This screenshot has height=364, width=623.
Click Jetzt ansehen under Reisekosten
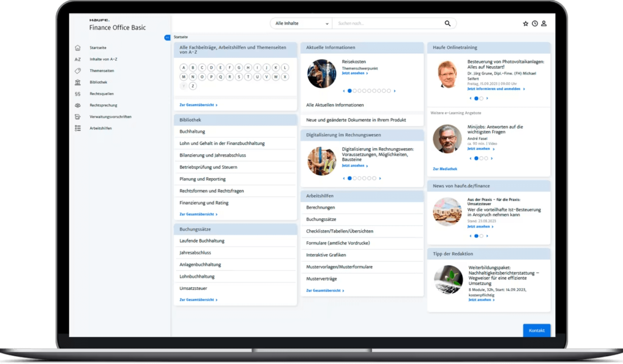point(355,73)
